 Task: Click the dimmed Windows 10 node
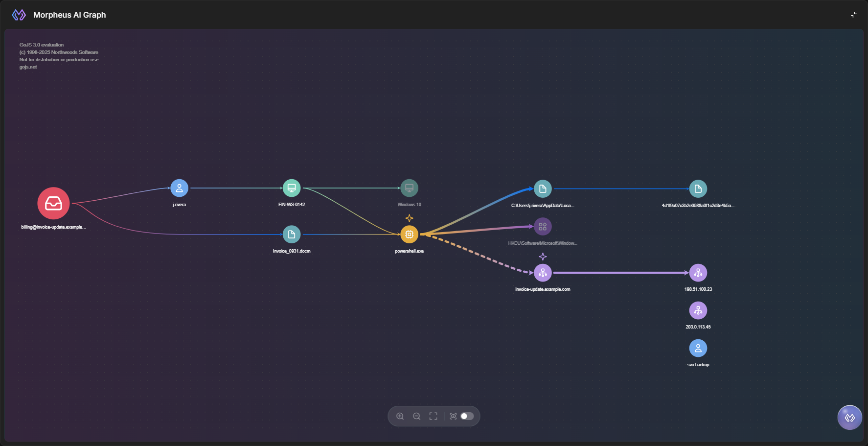(409, 188)
